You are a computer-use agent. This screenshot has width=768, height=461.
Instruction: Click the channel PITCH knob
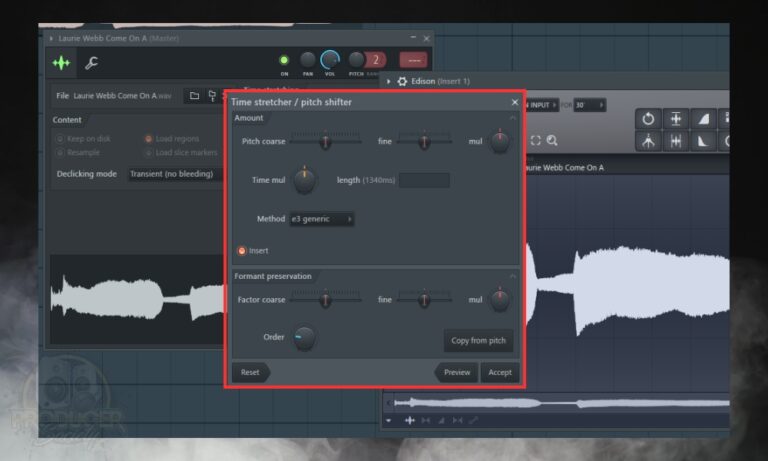click(356, 60)
